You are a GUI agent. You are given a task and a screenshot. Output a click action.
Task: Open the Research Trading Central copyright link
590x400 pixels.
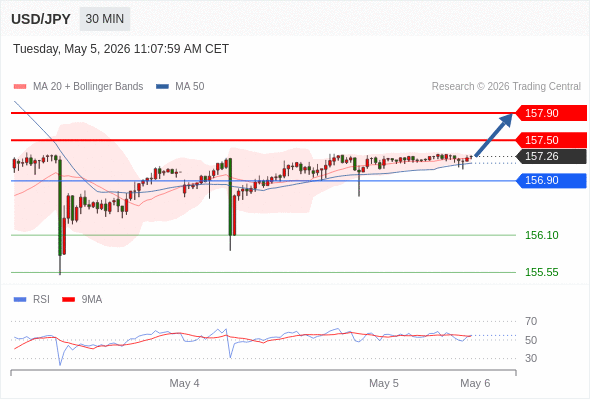[x=506, y=87]
